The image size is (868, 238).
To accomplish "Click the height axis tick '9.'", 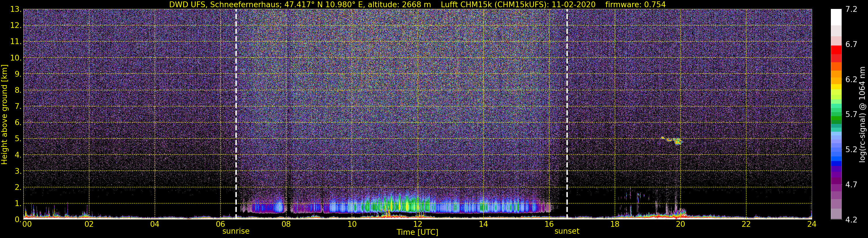I will tap(18, 74).
